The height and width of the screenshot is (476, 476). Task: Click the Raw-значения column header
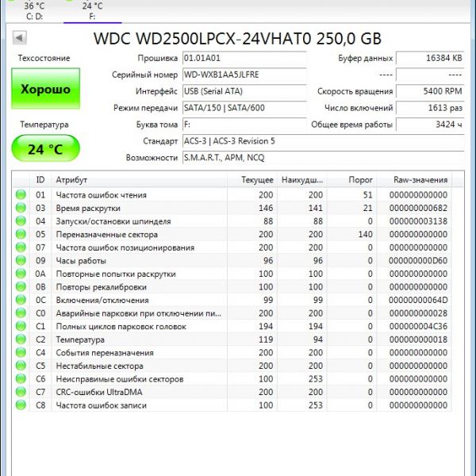tap(414, 180)
